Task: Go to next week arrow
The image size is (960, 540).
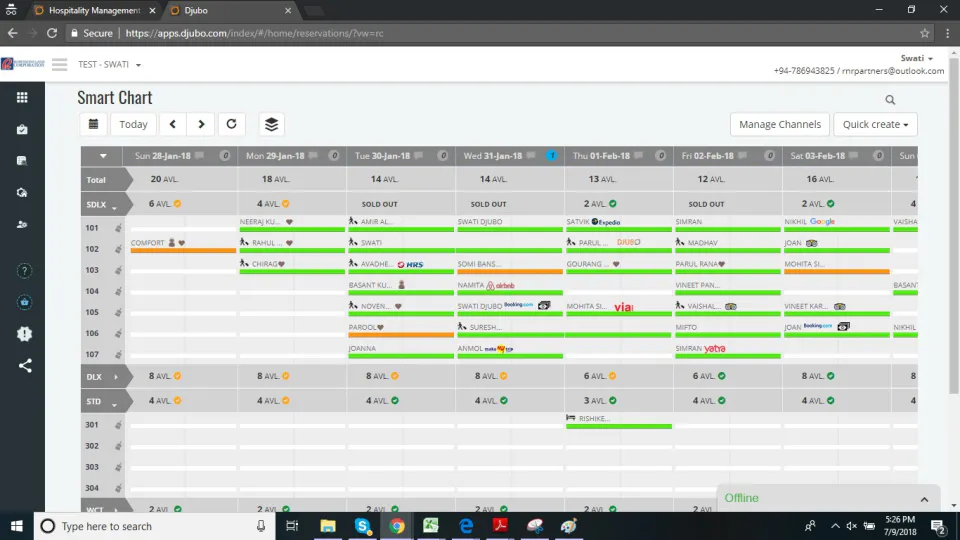Action: click(x=201, y=124)
